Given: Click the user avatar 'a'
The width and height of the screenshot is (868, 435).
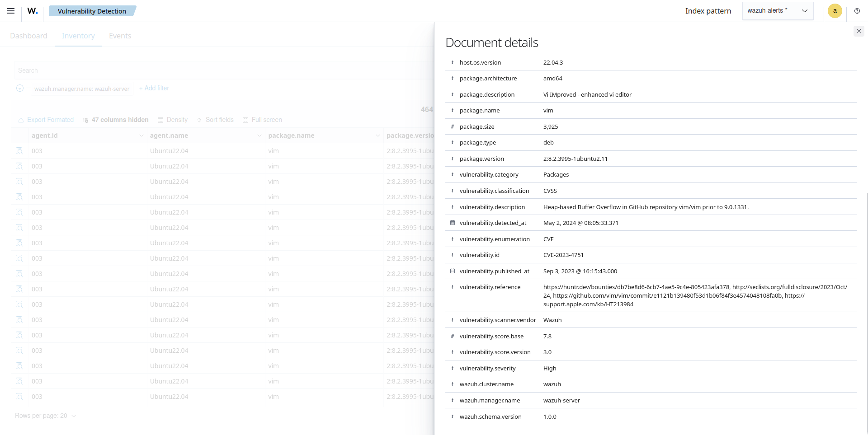Looking at the screenshot, I should pyautogui.click(x=835, y=11).
